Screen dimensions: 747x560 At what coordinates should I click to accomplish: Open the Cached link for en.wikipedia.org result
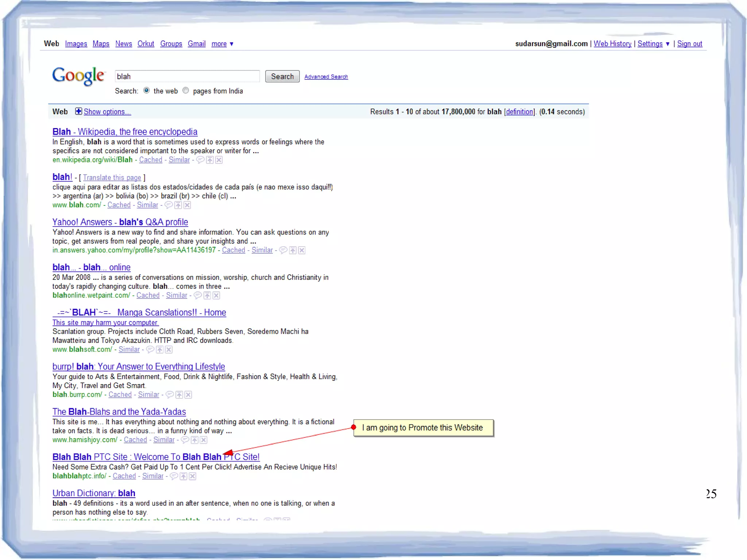[x=151, y=160]
